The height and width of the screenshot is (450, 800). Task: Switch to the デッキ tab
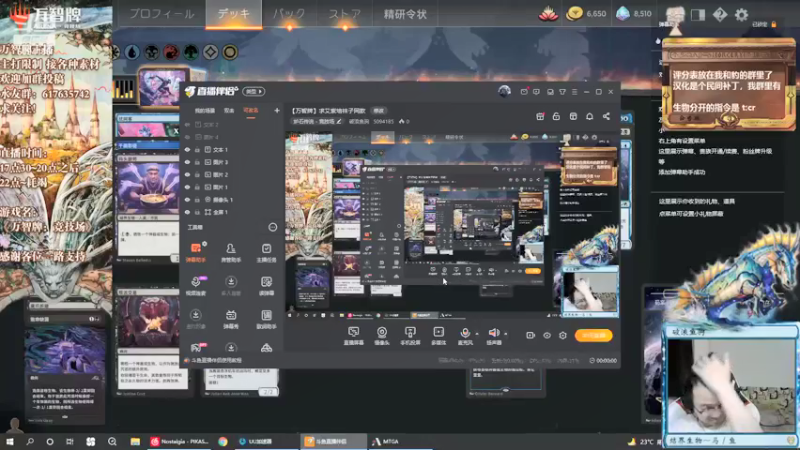(234, 14)
